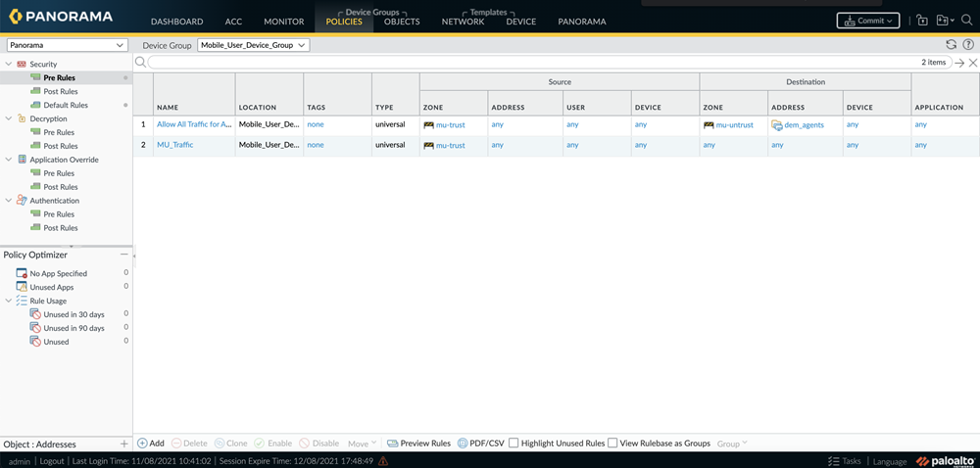This screenshot has height=468, width=980.
Task: Open the Commit dropdown menu
Action: coord(868,21)
